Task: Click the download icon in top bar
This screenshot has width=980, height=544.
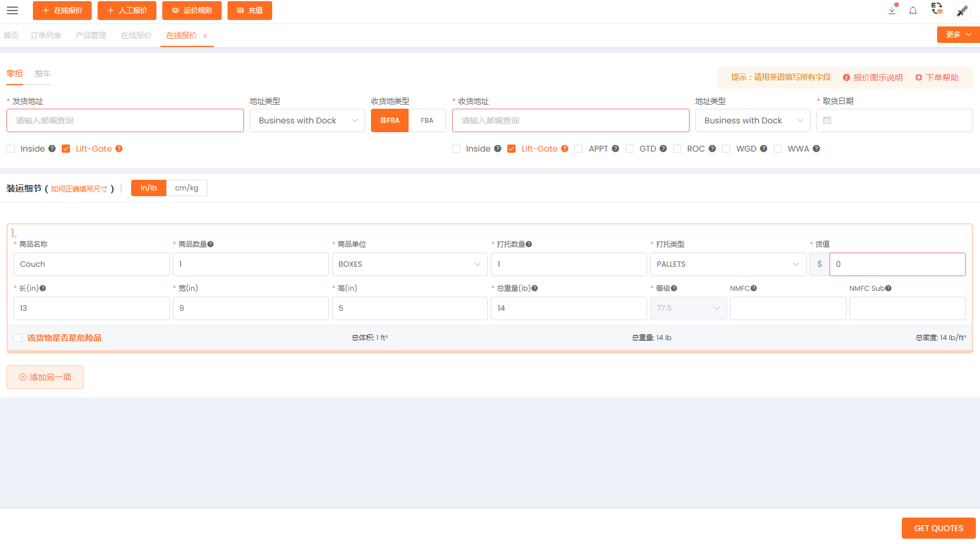Action: [892, 11]
